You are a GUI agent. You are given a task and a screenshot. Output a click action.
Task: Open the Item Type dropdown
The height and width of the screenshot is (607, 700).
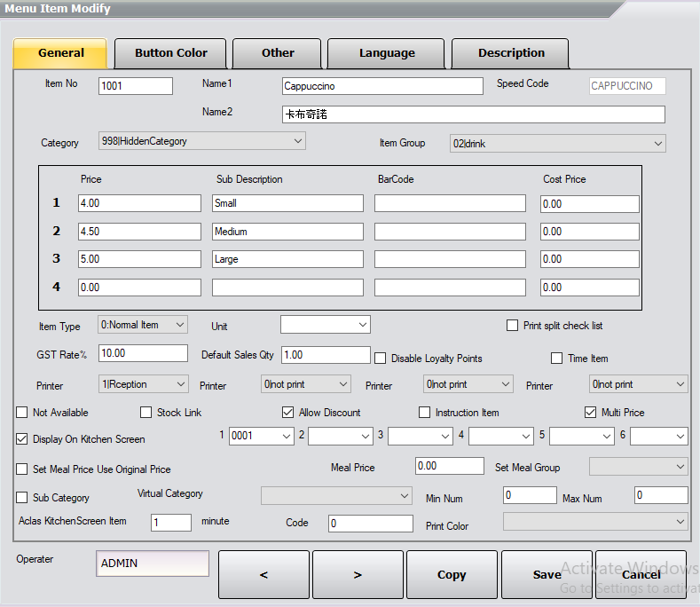[143, 325]
